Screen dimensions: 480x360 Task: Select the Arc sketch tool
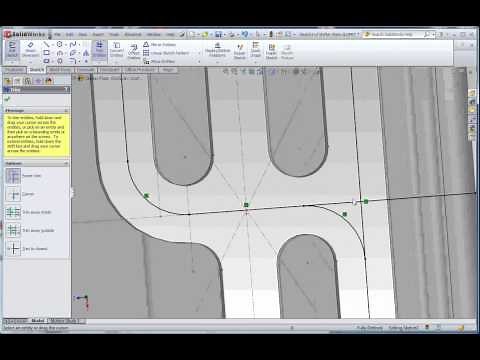click(59, 53)
